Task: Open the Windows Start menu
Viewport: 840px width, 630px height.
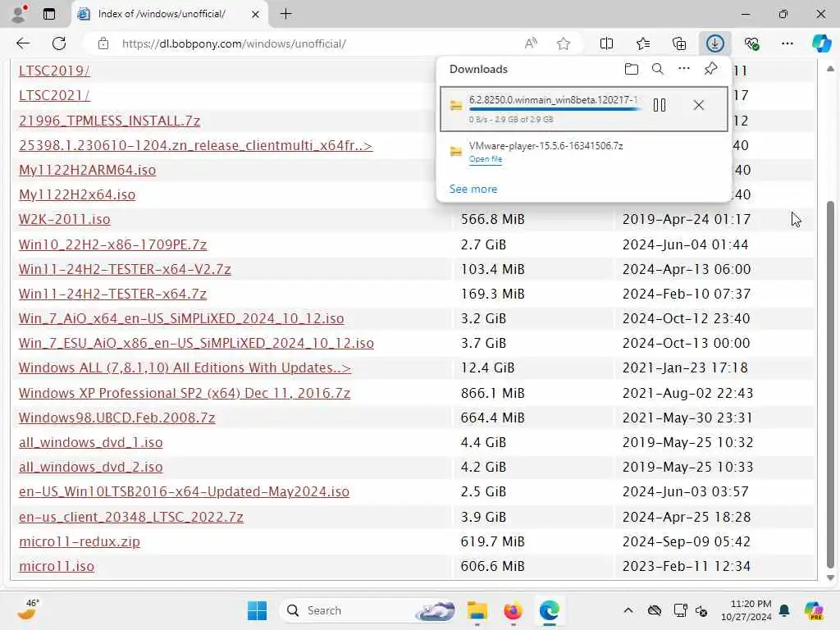Action: point(257,610)
